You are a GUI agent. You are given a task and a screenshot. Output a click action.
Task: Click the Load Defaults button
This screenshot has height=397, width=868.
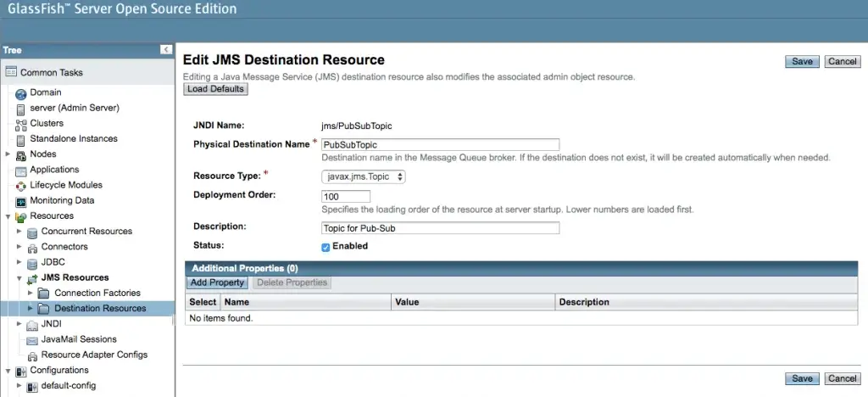coord(215,88)
